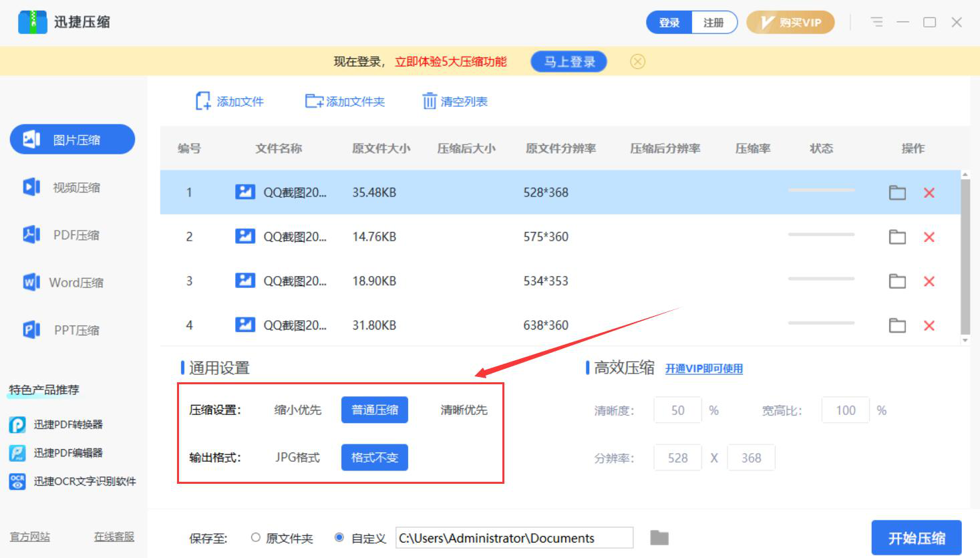
Task: Click the Add File icon
Action: [203, 102]
